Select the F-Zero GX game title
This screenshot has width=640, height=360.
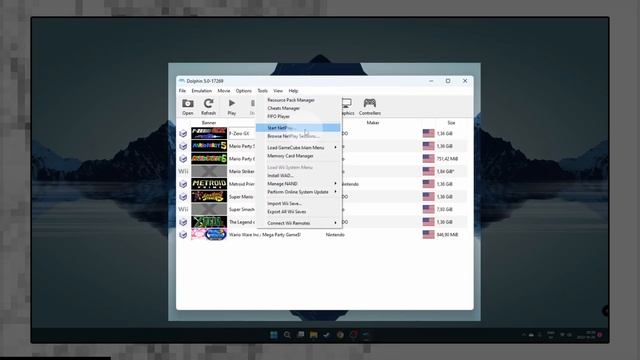point(239,134)
